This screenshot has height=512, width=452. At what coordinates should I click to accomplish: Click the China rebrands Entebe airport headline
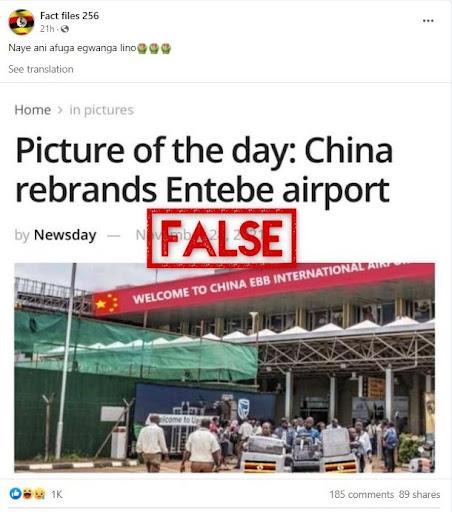(x=204, y=171)
